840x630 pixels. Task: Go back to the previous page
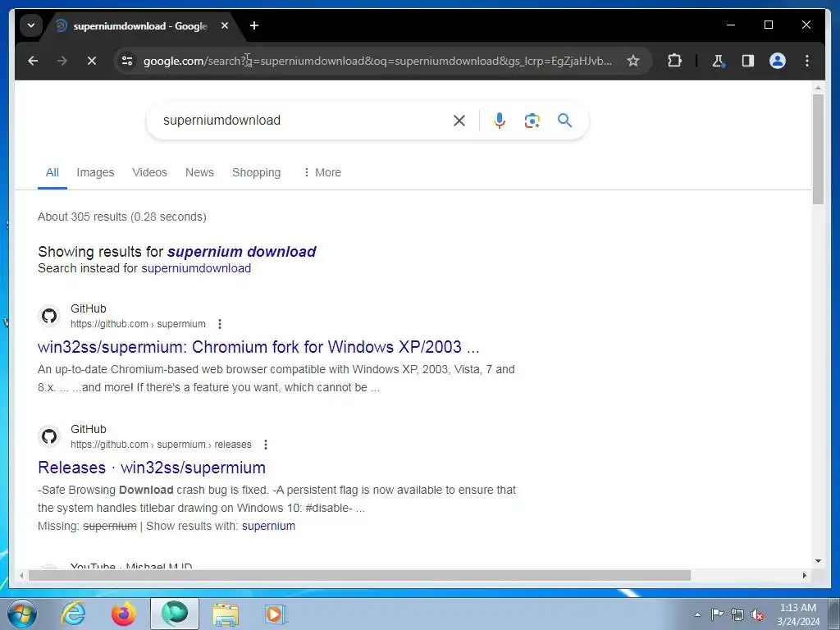(x=33, y=61)
